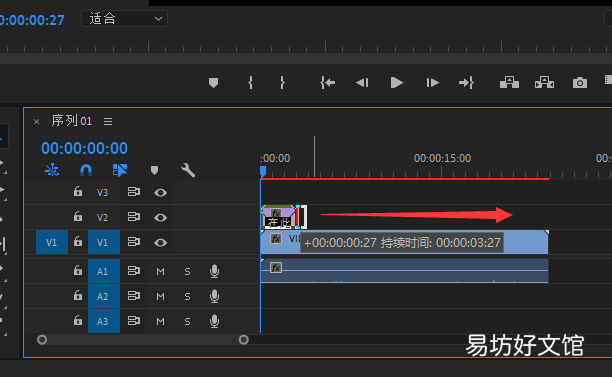The height and width of the screenshot is (377, 612).
Task: Hide V2 track output
Action: (x=160, y=217)
